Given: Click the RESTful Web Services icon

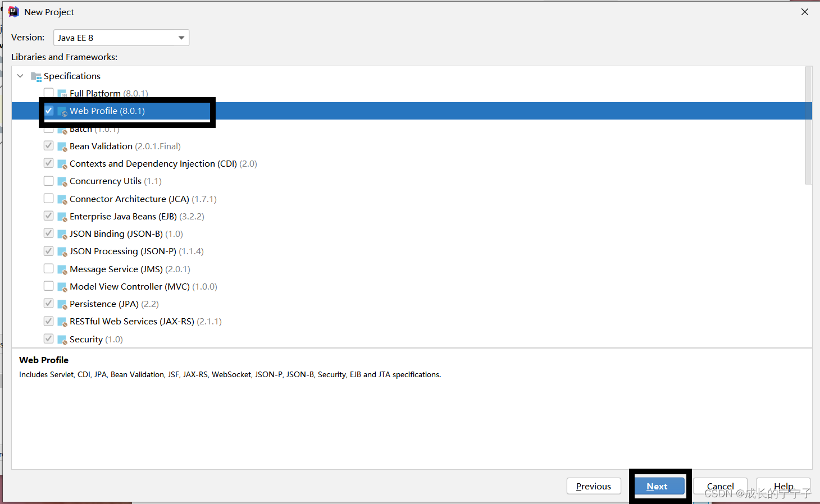Looking at the screenshot, I should tap(62, 322).
